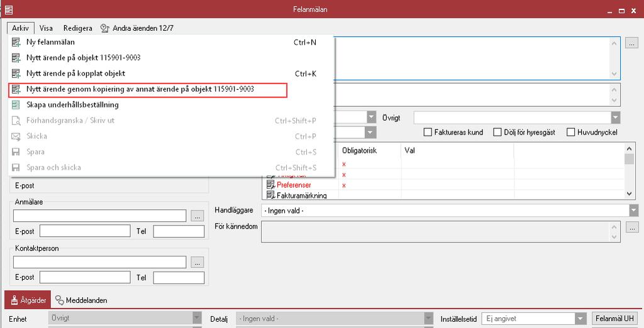This screenshot has width=644, height=328.
Task: Open the Inställelsetid dropdown
Action: (534, 319)
